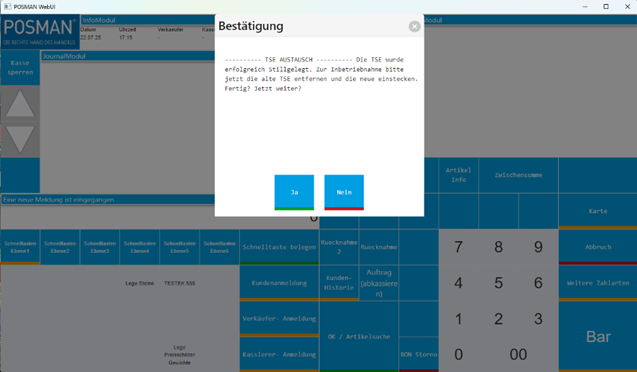The height and width of the screenshot is (372, 637).
Task: Open Artikel Info
Action: pyautogui.click(x=458, y=175)
